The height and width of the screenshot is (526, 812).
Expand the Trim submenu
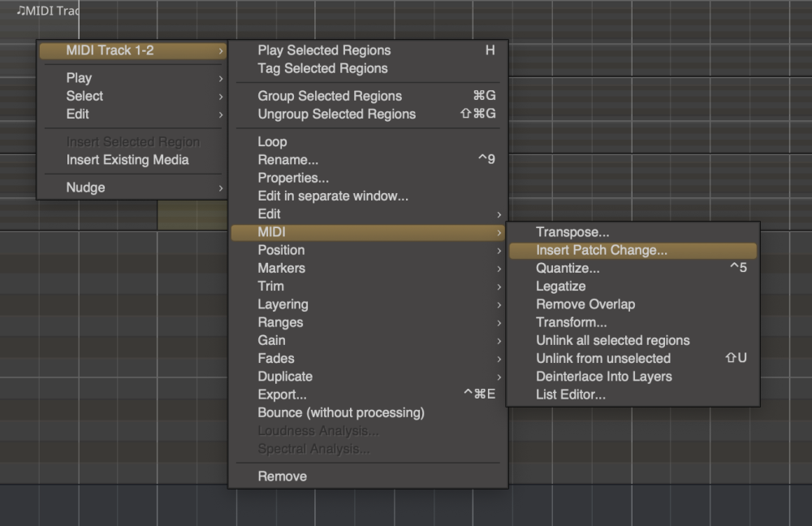coord(368,287)
